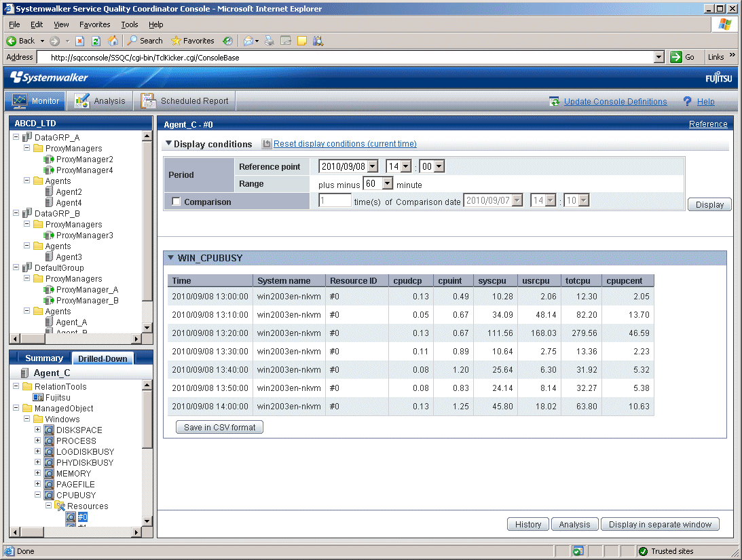The height and width of the screenshot is (560, 742).
Task: Open the File menu
Action: click(14, 24)
